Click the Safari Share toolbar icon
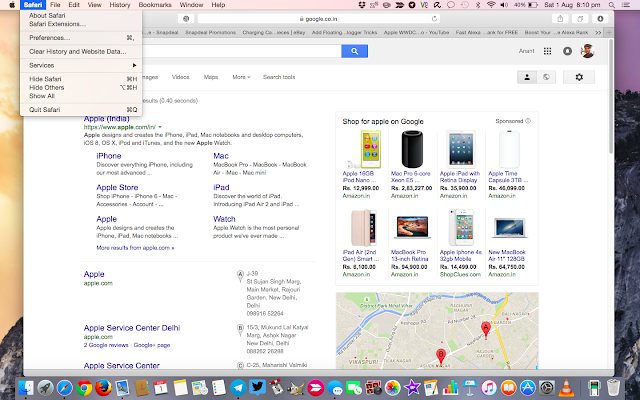This screenshot has height=400, width=640. pos(560,19)
